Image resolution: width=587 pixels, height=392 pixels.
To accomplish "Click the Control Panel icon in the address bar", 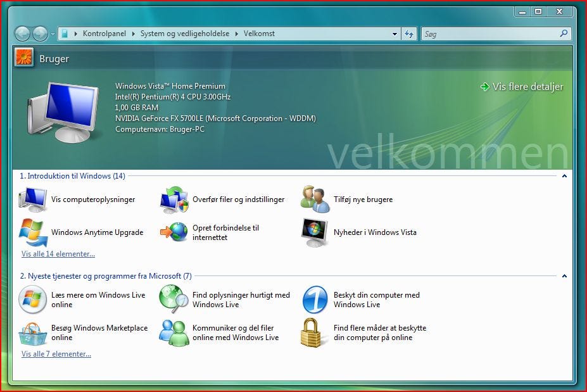I will (65, 34).
